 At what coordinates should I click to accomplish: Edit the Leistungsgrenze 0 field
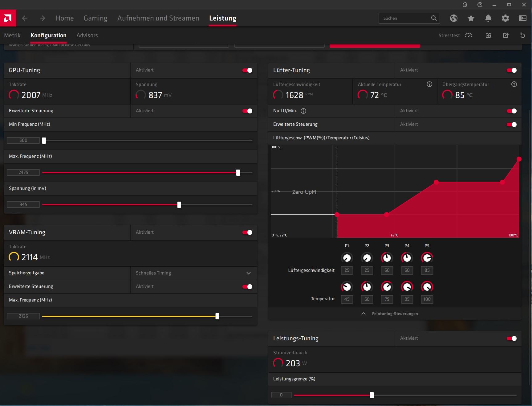click(x=281, y=395)
